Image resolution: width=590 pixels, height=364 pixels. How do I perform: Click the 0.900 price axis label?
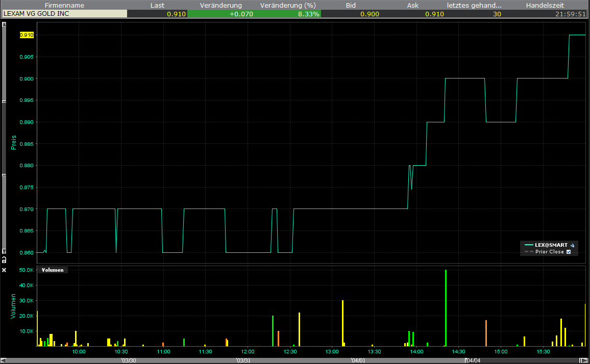click(x=27, y=79)
